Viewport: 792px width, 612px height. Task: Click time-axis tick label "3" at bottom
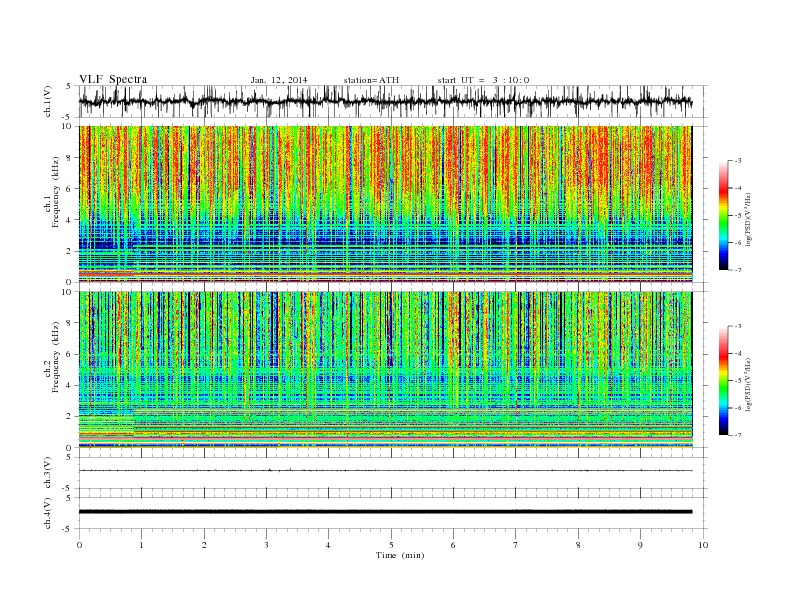[266, 545]
